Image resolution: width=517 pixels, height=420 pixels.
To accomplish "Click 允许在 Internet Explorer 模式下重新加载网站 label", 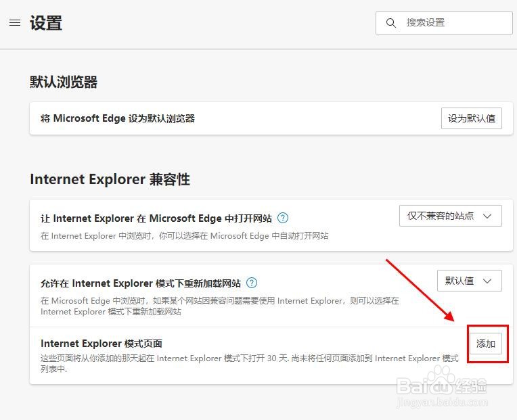I will point(141,283).
